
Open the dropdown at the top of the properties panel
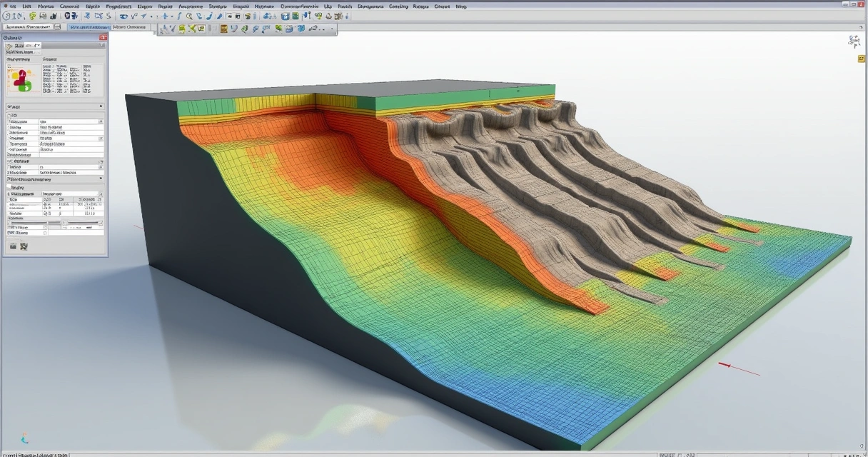pyautogui.click(x=30, y=44)
